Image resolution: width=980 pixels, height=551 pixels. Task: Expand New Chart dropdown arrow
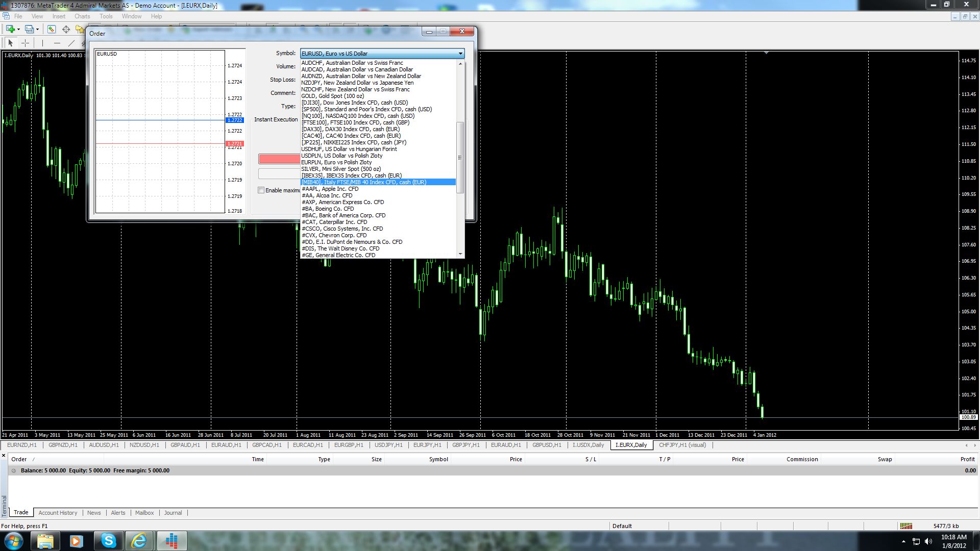pos(18,29)
